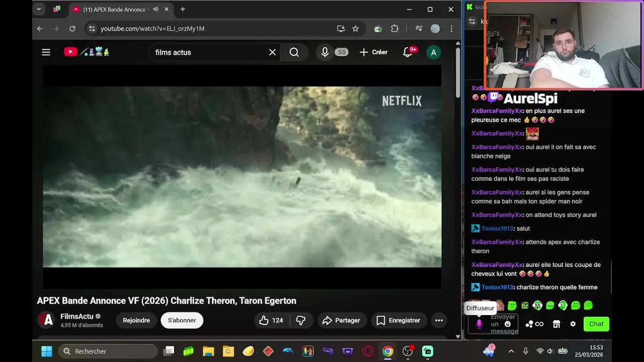Image resolution: width=644 pixels, height=362 pixels.
Task: Bookmark this page with the star
Action: click(x=355, y=29)
